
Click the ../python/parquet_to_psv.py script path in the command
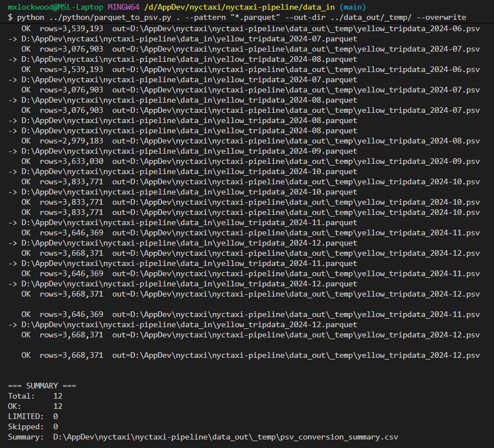click(x=110, y=18)
